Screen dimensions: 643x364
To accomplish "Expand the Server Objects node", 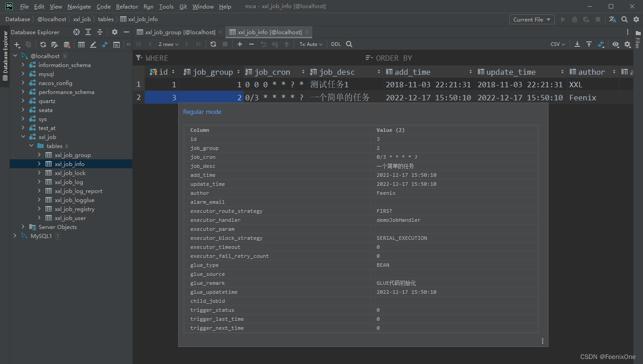I will (x=23, y=227).
